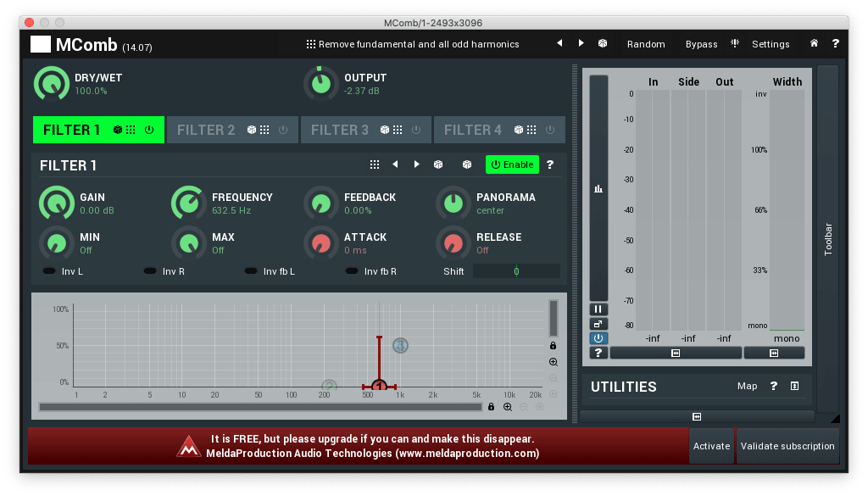Click the Validate subscription button

pyautogui.click(x=787, y=446)
